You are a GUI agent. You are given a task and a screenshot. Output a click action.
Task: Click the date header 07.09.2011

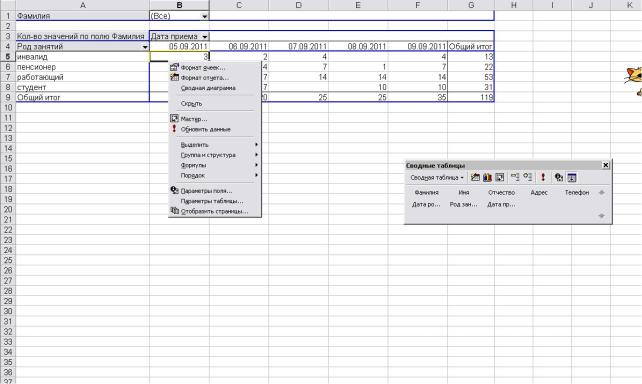298,47
